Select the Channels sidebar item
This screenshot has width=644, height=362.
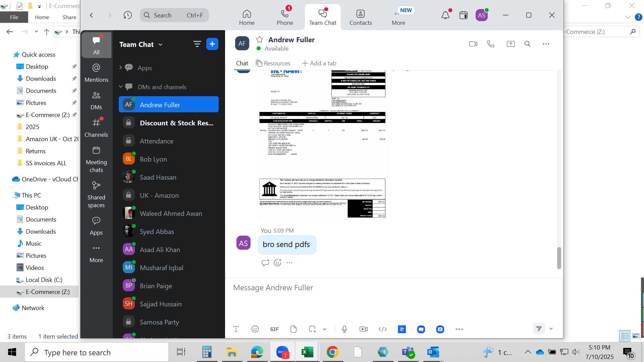click(x=96, y=128)
